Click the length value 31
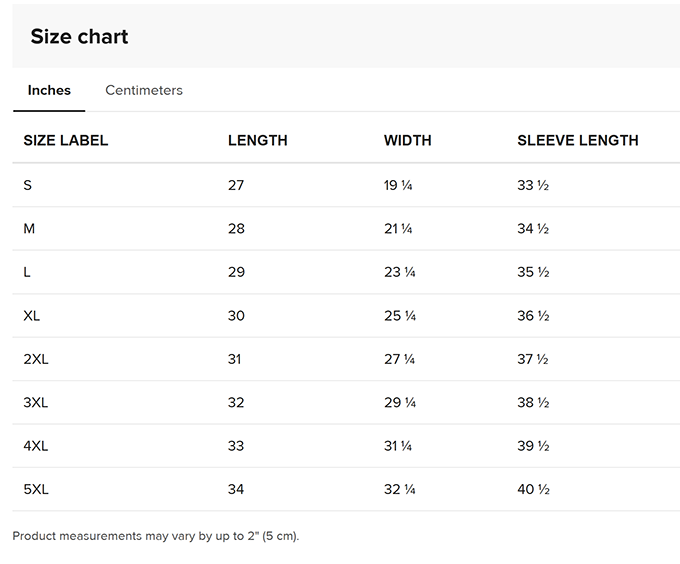This screenshot has width=680, height=564. (235, 359)
